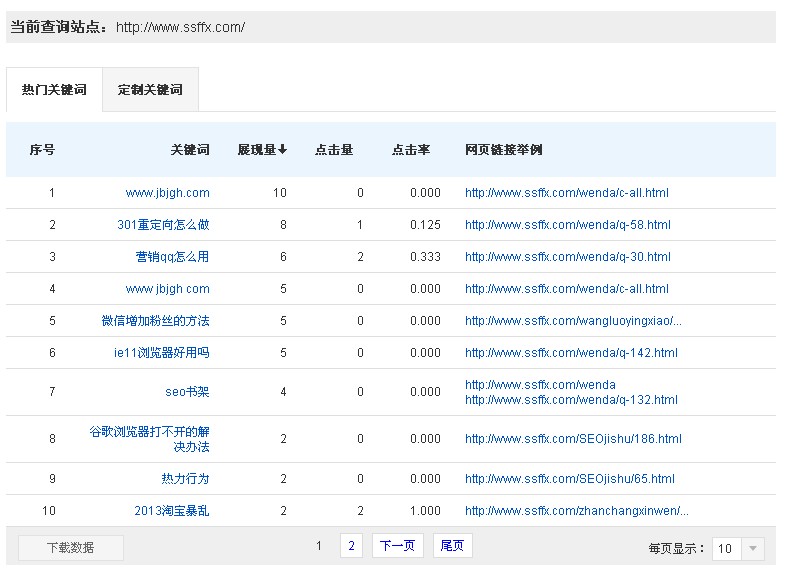Click the site URL http://www.ssffx.com/ at the top
Image resolution: width=797 pixels, height=584 pixels.
point(180,27)
